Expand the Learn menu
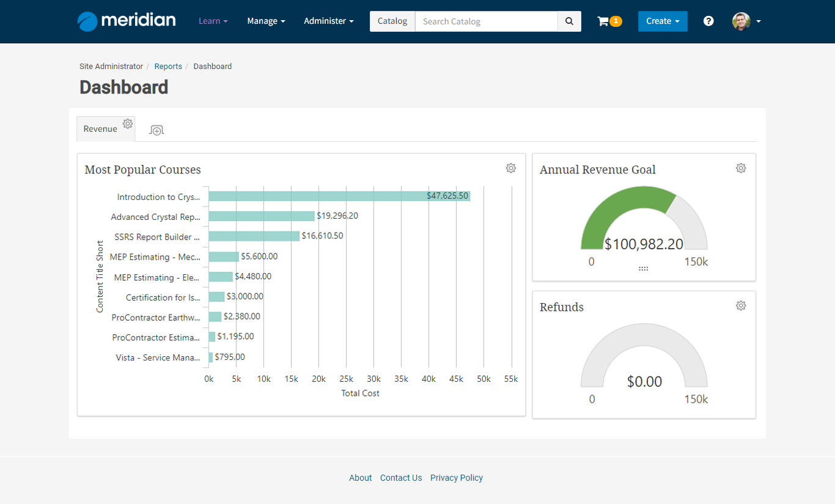 tap(213, 21)
